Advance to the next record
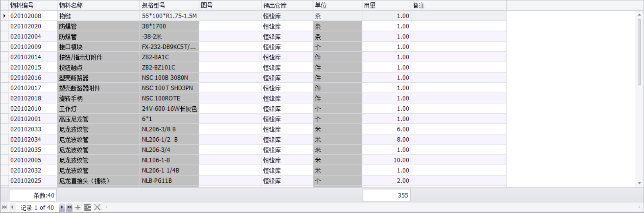Screen dimensions: 644x213 (x=62, y=208)
